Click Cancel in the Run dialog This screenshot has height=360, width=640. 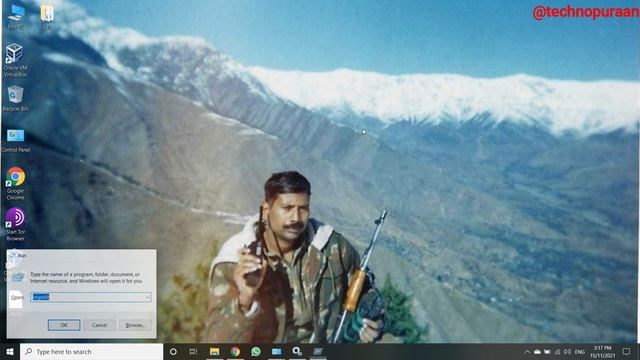(x=100, y=325)
